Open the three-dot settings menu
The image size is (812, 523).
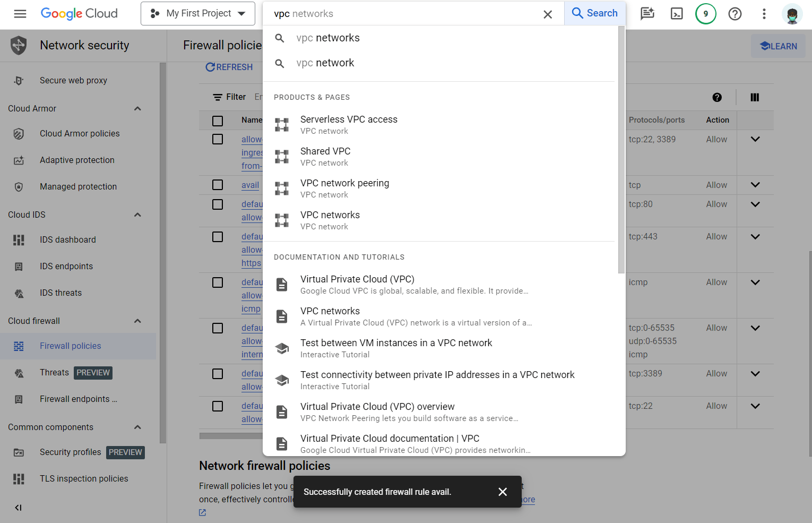click(x=764, y=14)
